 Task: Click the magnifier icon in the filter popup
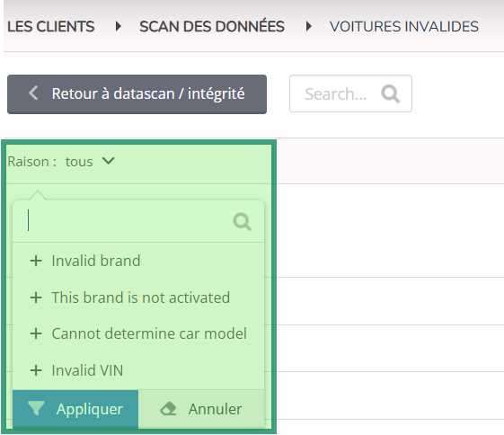(242, 222)
